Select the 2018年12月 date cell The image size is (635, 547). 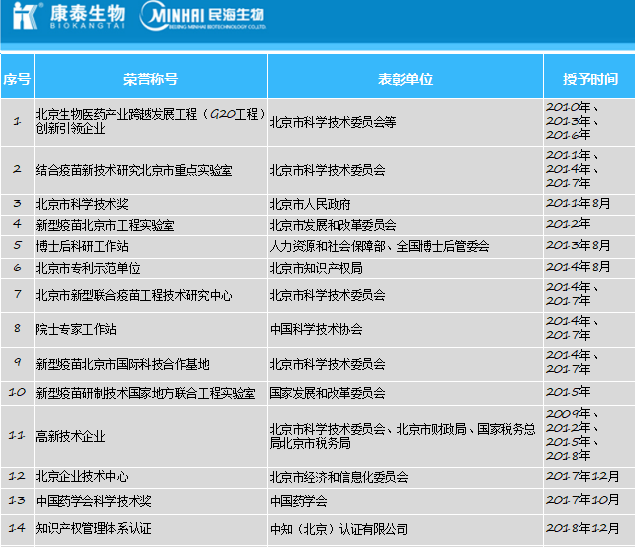[x=582, y=528]
